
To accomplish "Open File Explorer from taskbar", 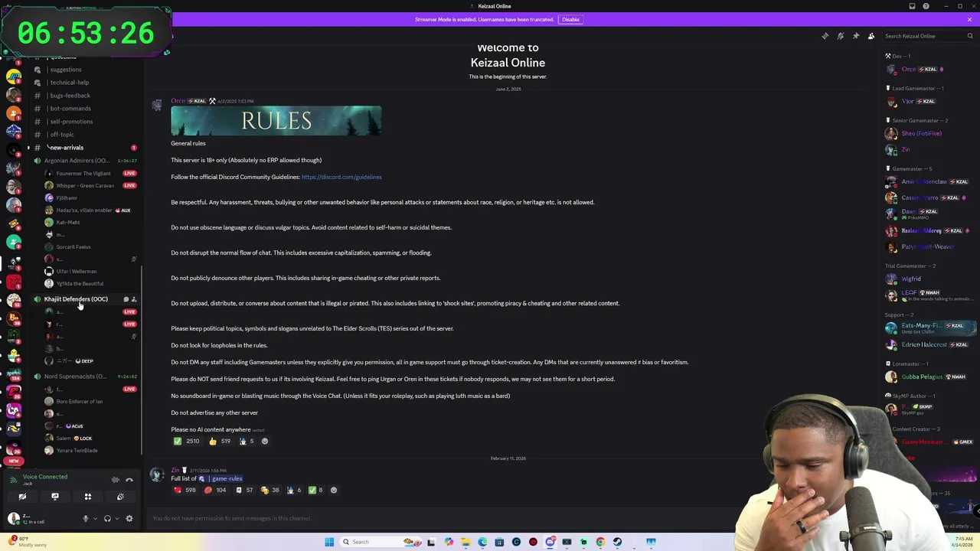I will pos(465,542).
